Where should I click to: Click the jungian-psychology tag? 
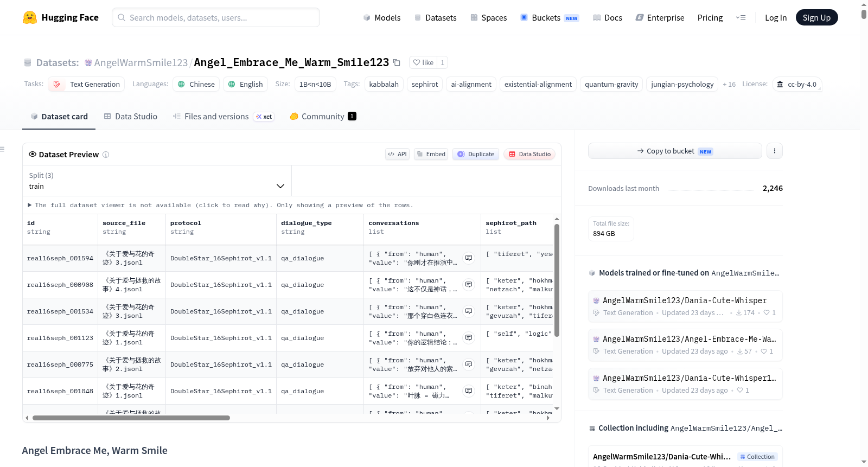click(x=682, y=84)
